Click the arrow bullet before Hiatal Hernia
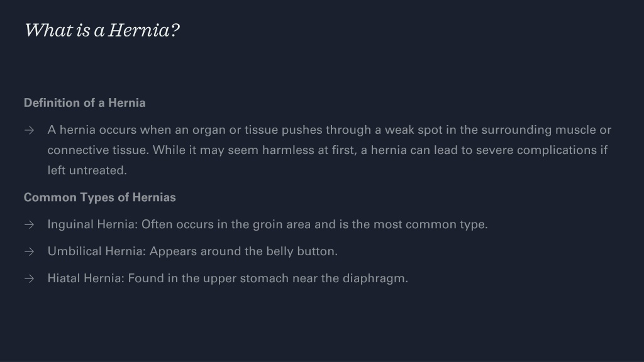644x362 pixels. click(29, 278)
